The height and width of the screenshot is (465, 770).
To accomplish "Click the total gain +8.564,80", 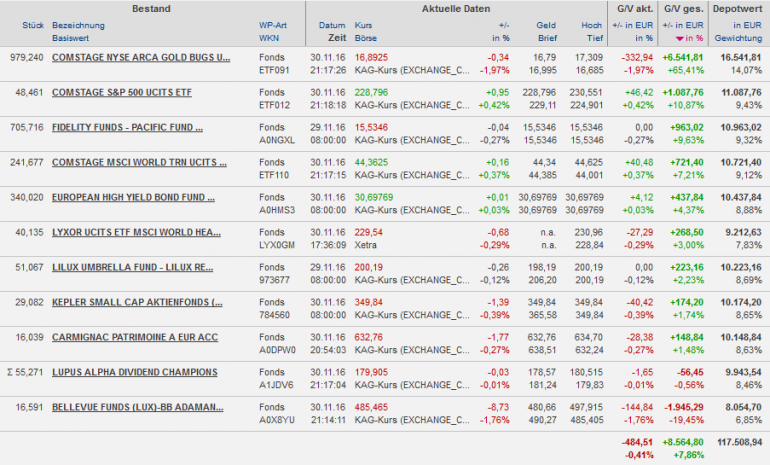I will tap(683, 442).
